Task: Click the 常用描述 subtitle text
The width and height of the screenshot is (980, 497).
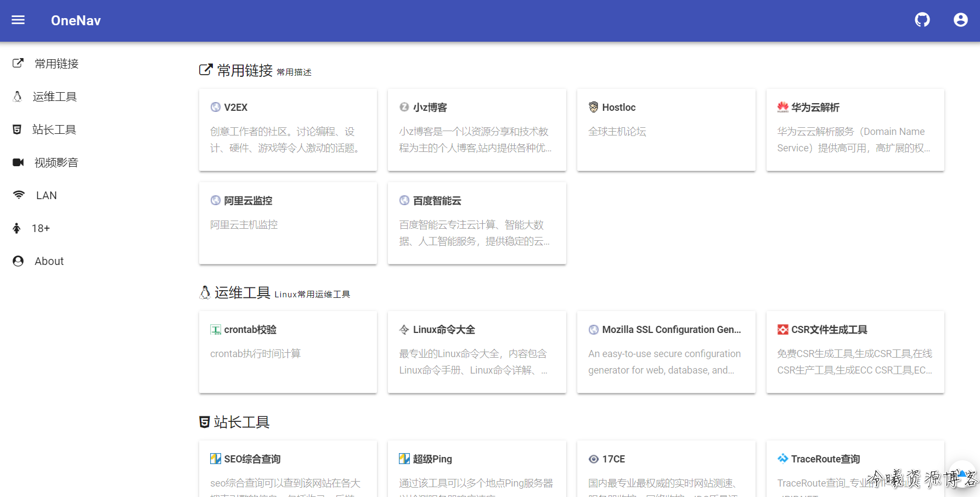Action: pos(294,72)
